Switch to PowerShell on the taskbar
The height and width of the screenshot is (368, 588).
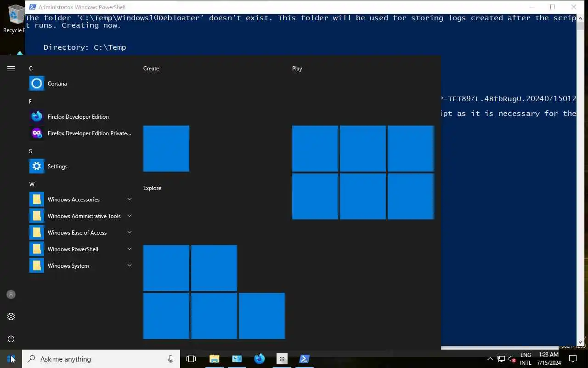pos(304,359)
